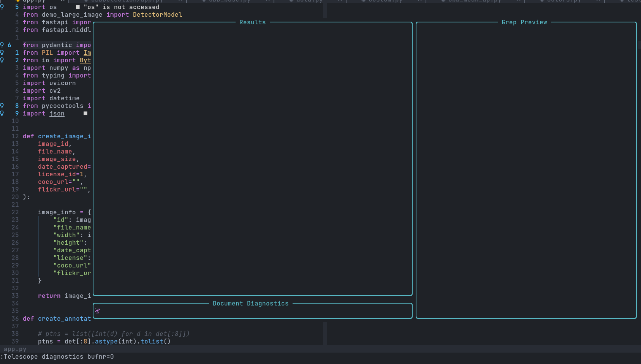This screenshot has width=641, height=364.
Task: Click the image_id parameter line
Action: [55, 144]
